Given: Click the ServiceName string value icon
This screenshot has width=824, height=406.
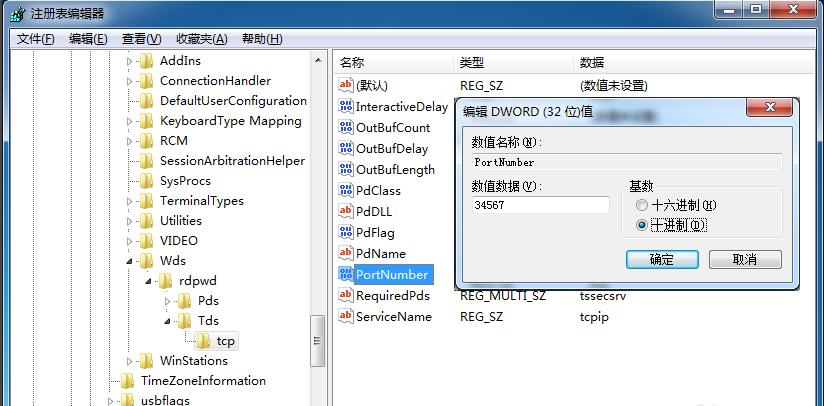Looking at the screenshot, I should click(346, 316).
